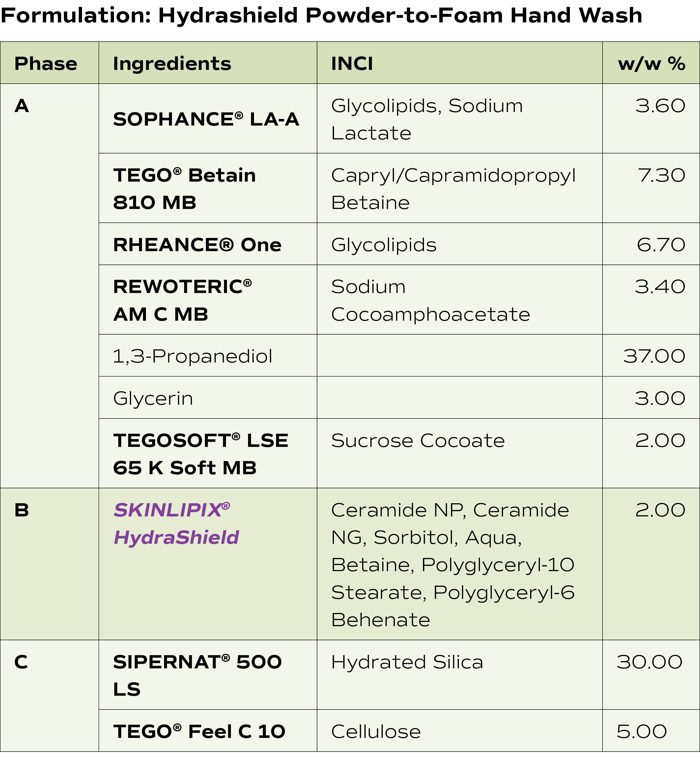
Task: Click the INCI column header
Action: pyautogui.click(x=352, y=63)
